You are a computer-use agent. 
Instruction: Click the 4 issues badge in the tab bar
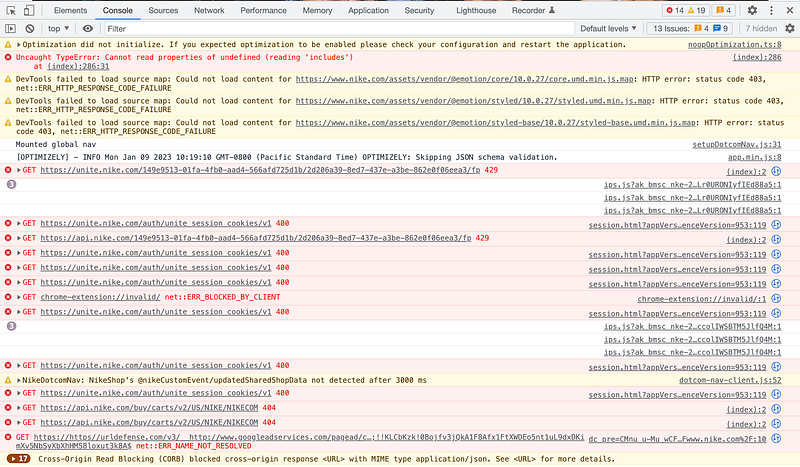[724, 10]
